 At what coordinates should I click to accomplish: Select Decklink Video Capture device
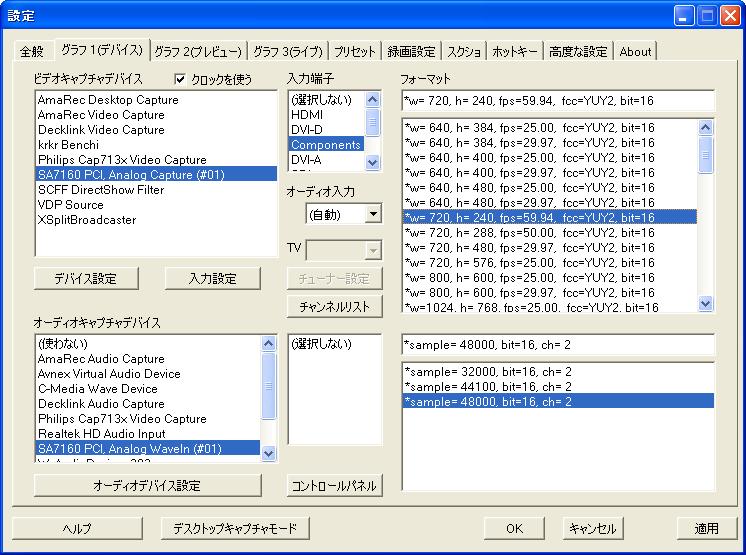(x=156, y=130)
